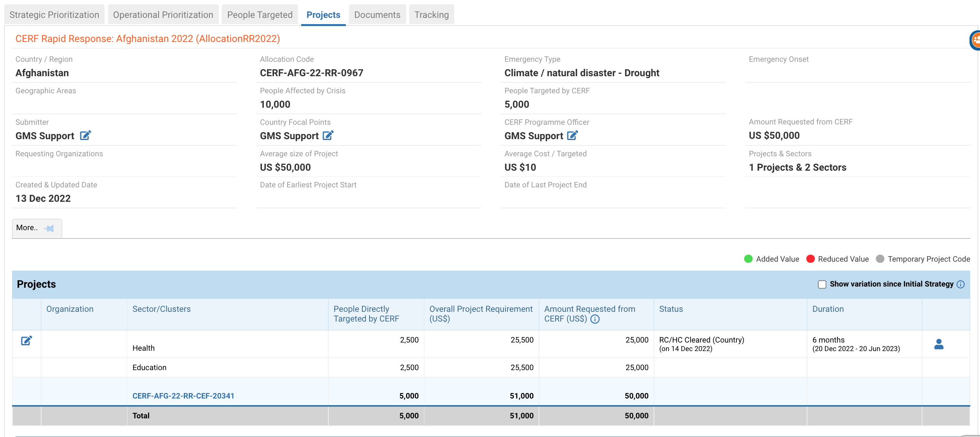This screenshot has width=980, height=437.
Task: Edit the Country Focal Points entry
Action: click(x=328, y=135)
